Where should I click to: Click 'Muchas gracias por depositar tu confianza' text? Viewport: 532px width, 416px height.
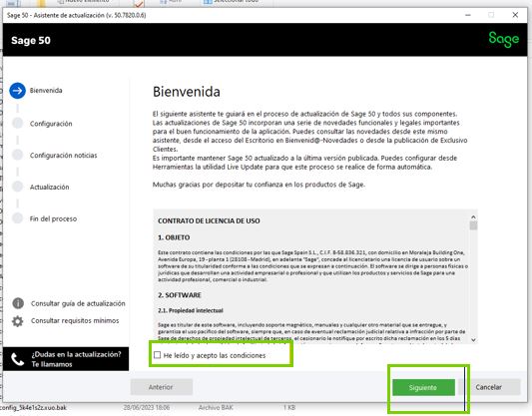pyautogui.click(x=259, y=185)
